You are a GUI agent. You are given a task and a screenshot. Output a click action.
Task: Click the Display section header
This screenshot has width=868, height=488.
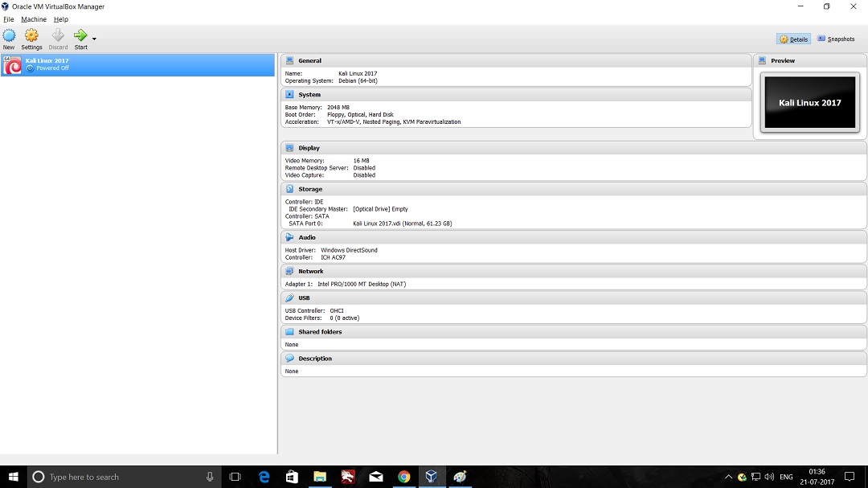click(309, 148)
